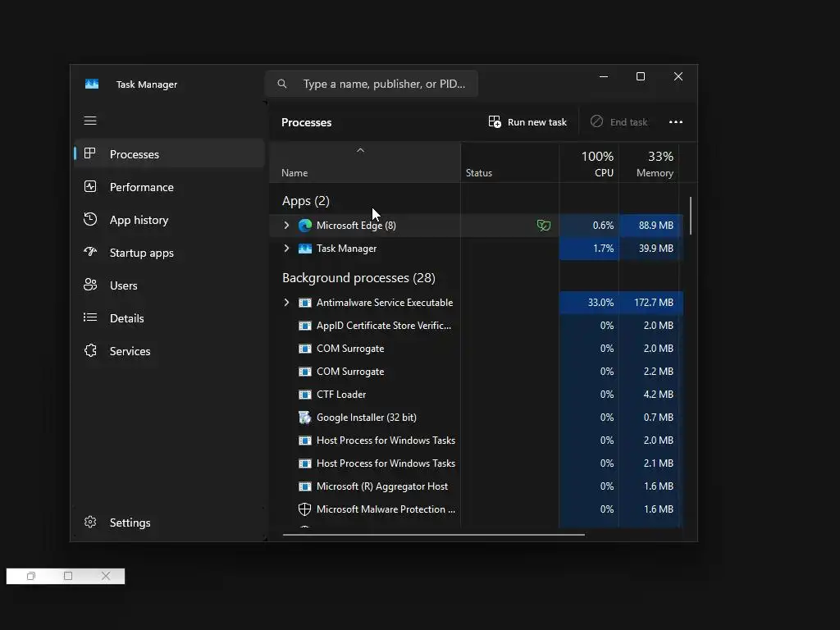Select the COM Surrogate row with 2.2 MB
The width and height of the screenshot is (840, 630).
pyautogui.click(x=477, y=372)
